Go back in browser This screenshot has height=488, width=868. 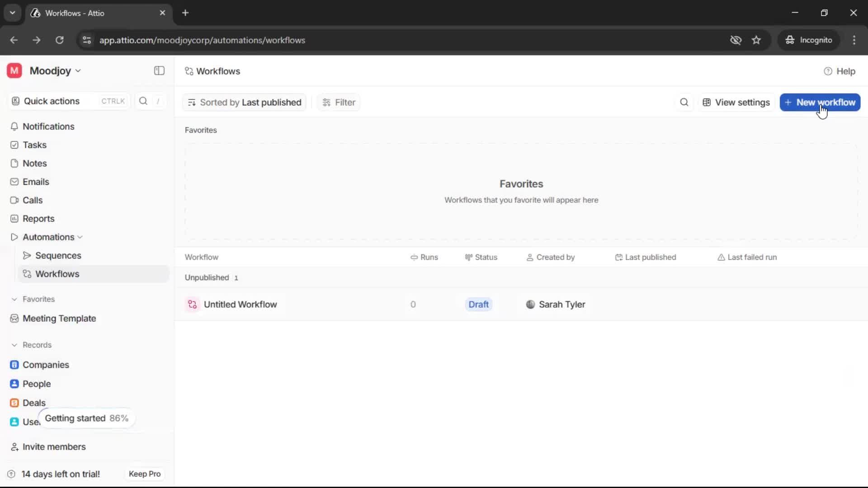point(14,40)
